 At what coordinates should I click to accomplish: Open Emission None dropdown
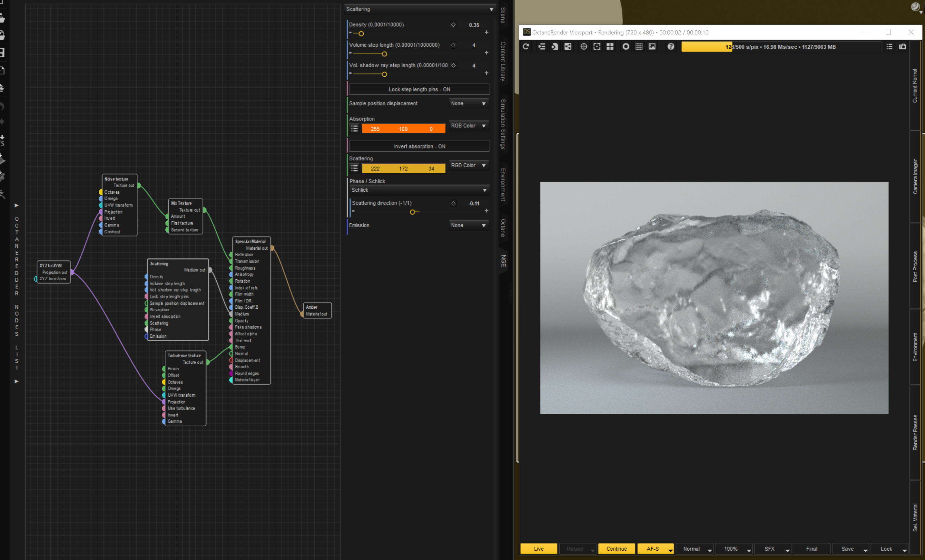click(468, 225)
